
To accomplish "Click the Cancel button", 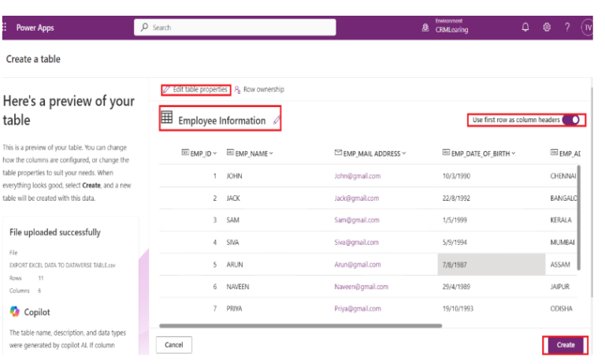I will click(x=174, y=345).
